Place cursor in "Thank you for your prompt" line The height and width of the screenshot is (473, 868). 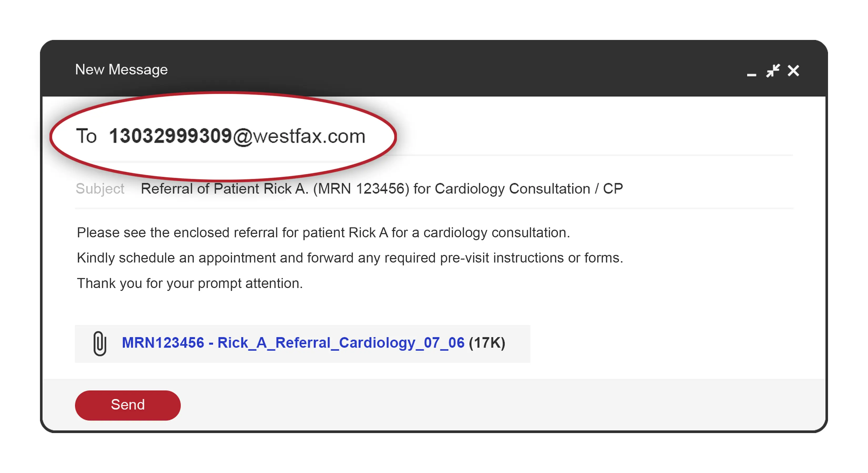pos(189,284)
